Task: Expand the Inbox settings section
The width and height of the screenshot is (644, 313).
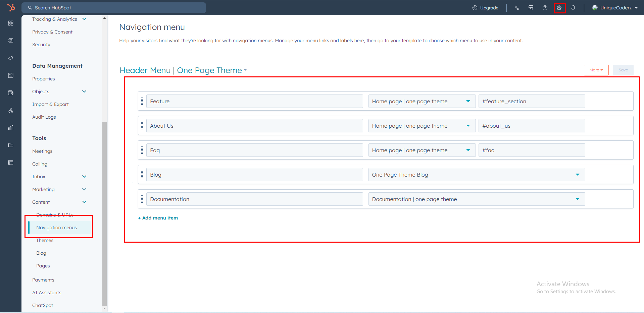Action: point(84,177)
